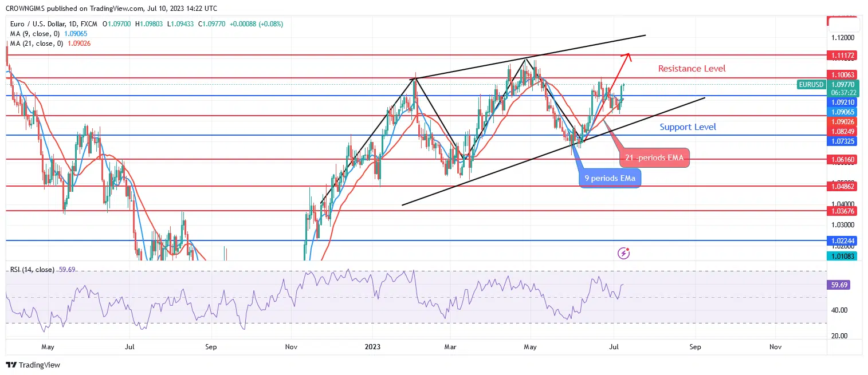Click the high value H1.09803
Viewport: 868px width, 375px height.
[148, 24]
